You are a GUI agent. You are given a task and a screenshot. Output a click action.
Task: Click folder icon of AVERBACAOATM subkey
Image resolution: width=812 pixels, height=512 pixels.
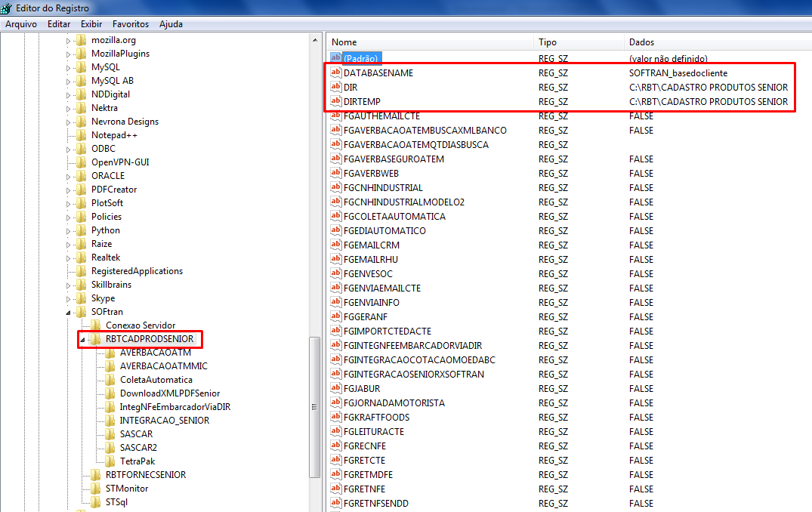pos(110,353)
